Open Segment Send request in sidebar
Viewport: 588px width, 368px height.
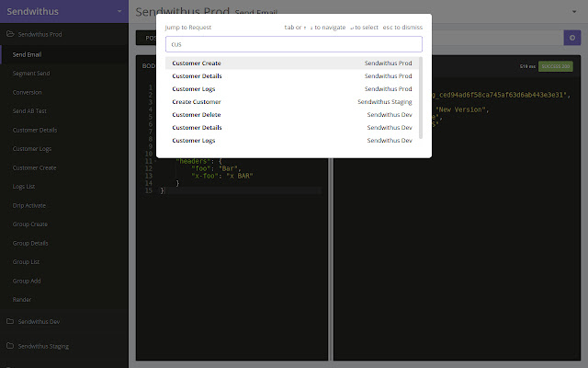pyautogui.click(x=29, y=75)
